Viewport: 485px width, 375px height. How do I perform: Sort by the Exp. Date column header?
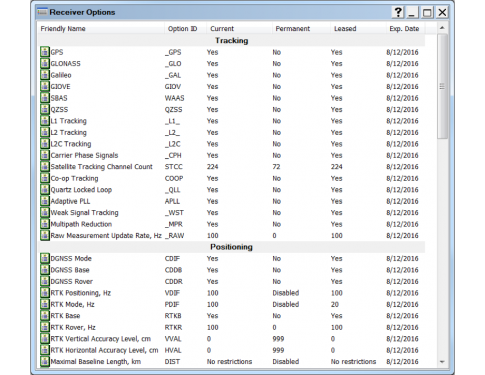pyautogui.click(x=406, y=29)
